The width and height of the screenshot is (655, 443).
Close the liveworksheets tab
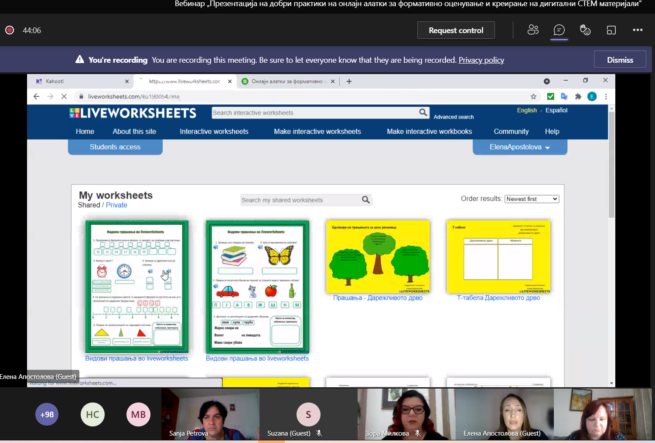[x=230, y=81]
